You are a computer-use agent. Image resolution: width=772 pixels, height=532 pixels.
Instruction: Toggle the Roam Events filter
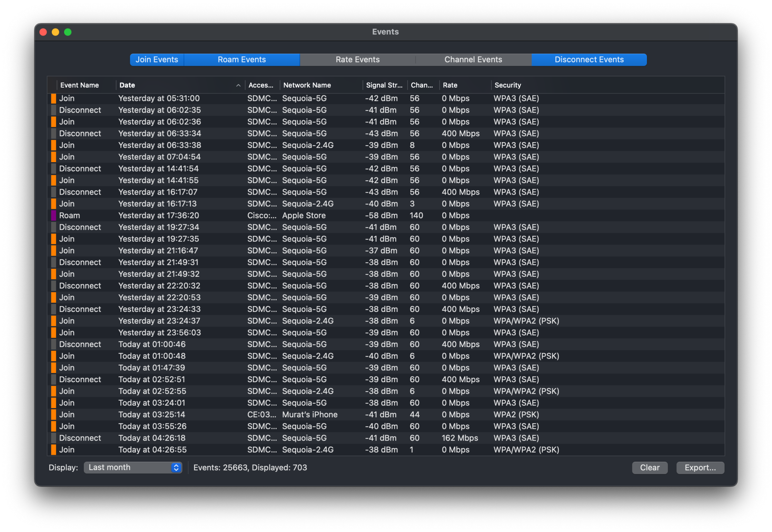(x=242, y=59)
